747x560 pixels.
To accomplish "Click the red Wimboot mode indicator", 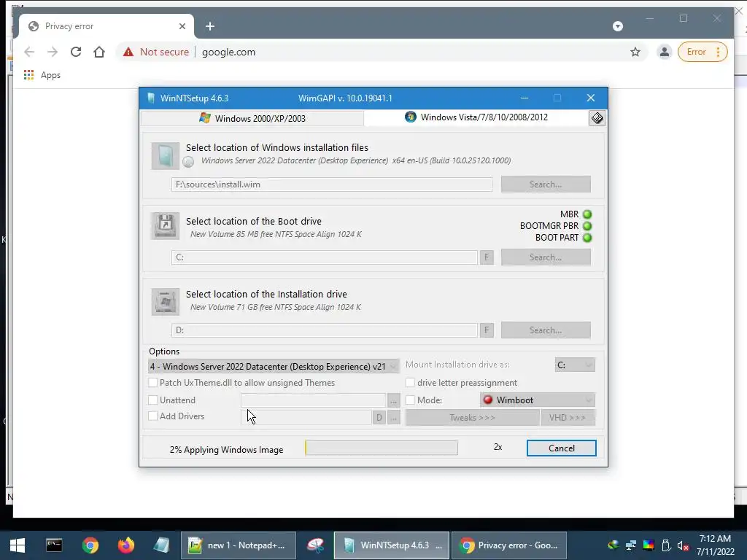I will tap(488, 400).
